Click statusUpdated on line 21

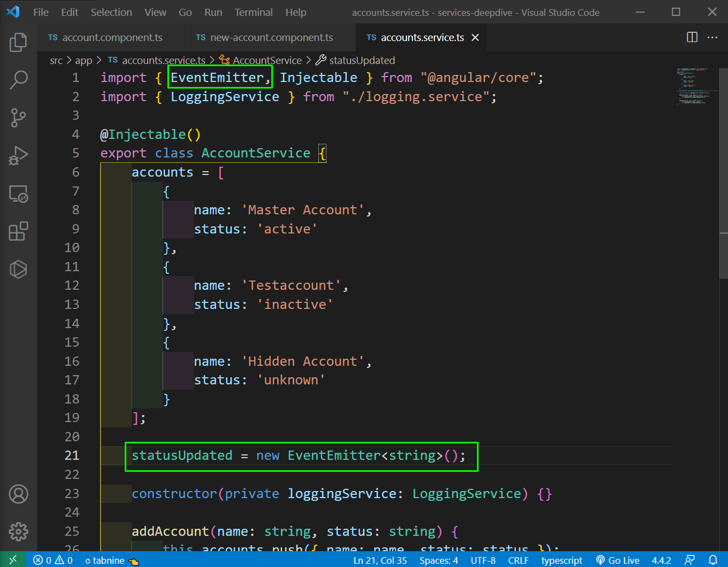182,455
